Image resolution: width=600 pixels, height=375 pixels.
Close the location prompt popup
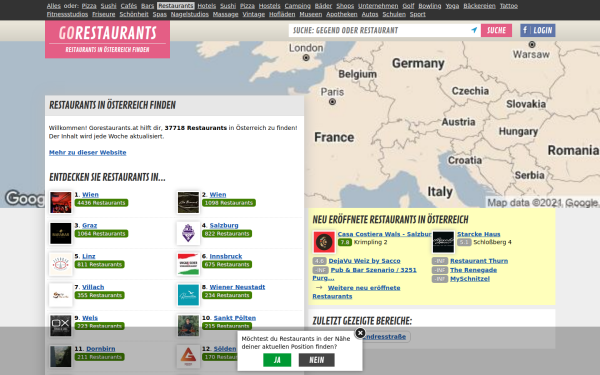(x=360, y=333)
